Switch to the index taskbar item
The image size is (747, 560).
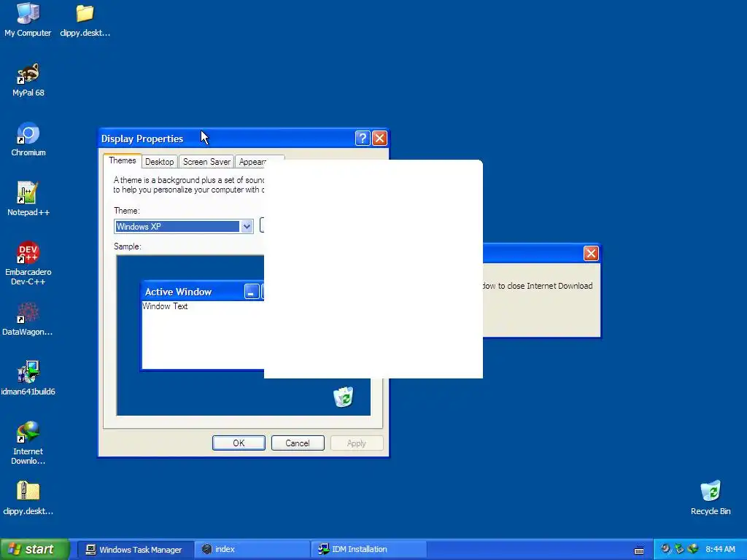(x=252, y=549)
